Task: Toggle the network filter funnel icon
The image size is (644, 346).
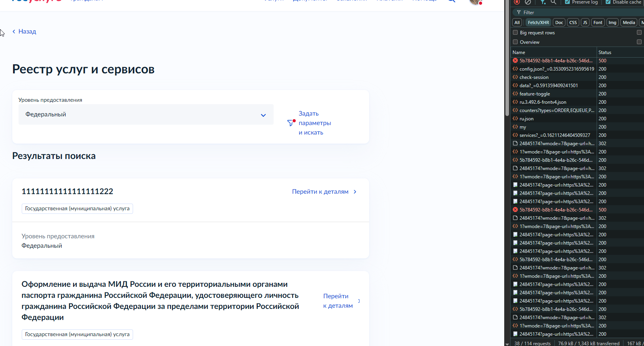Action: [543, 2]
